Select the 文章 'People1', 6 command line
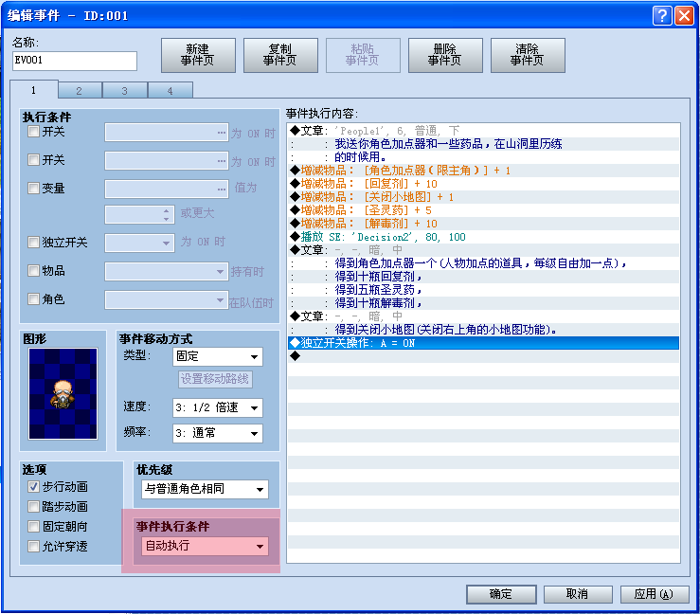 tap(483, 131)
